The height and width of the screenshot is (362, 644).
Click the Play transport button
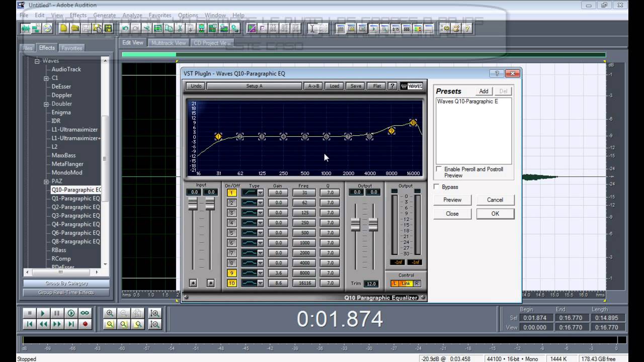(x=43, y=313)
